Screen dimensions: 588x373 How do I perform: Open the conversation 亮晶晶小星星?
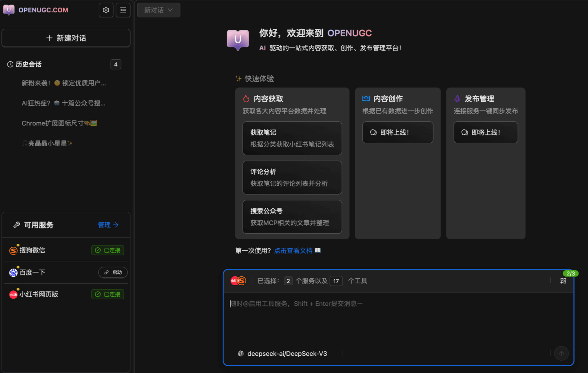(x=47, y=143)
